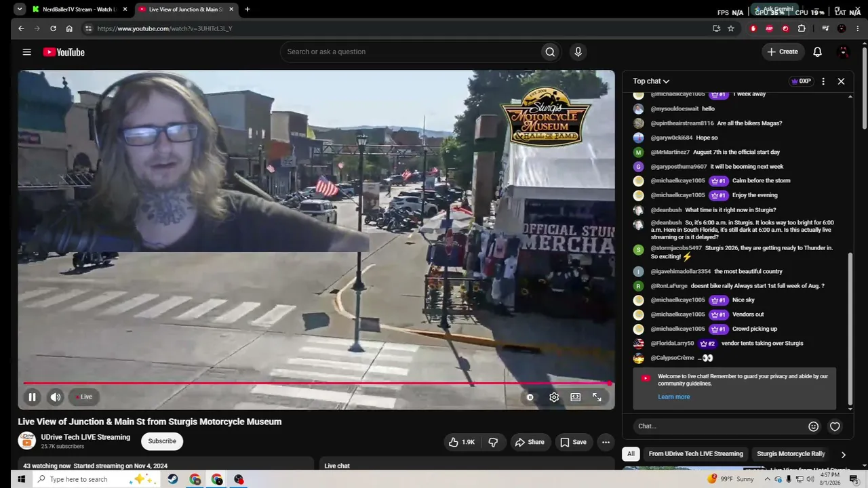View site information icon in address bar
This screenshot has width=868, height=488.
pyautogui.click(x=87, y=28)
